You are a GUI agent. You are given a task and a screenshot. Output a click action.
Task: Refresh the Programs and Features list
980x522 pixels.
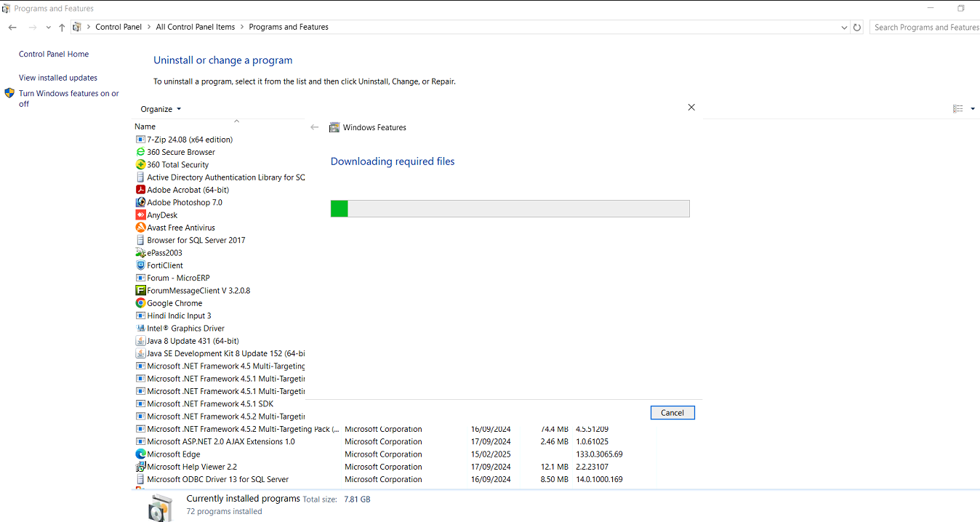point(857,28)
